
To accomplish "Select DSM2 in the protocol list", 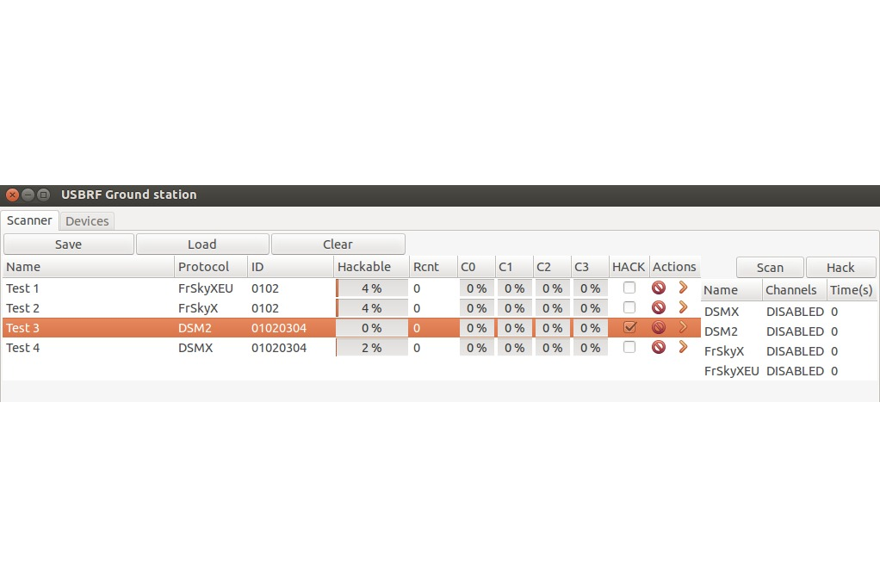I will click(722, 331).
